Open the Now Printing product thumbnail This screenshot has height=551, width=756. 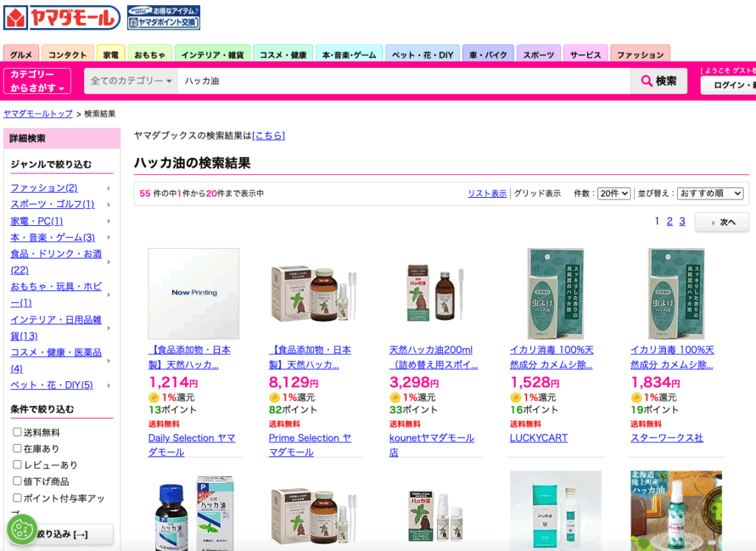point(194,294)
